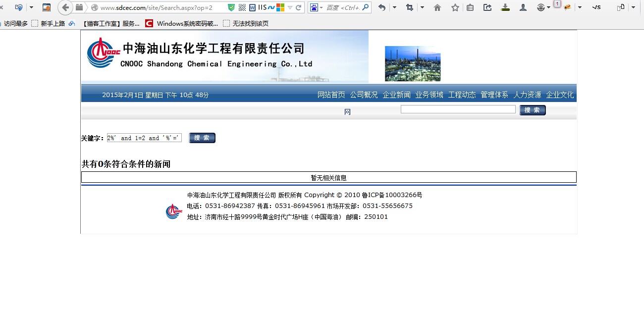
Task: Click the broken image icon in search bar
Action: [x=347, y=112]
